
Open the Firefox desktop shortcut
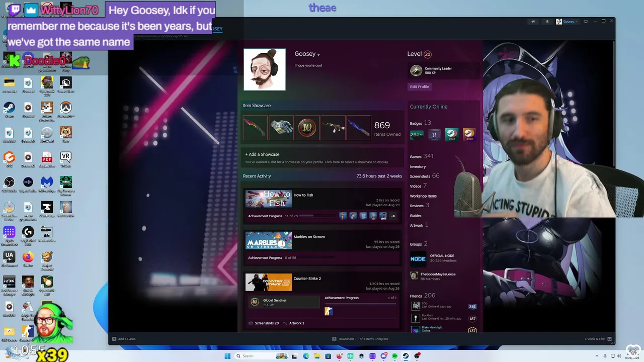tap(28, 258)
